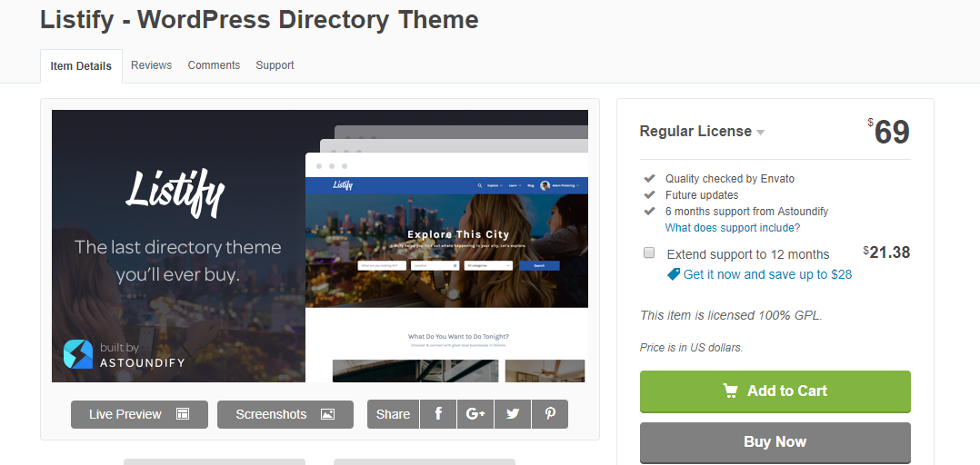This screenshot has height=465, width=980.
Task: Open the Support tab
Action: tap(275, 64)
